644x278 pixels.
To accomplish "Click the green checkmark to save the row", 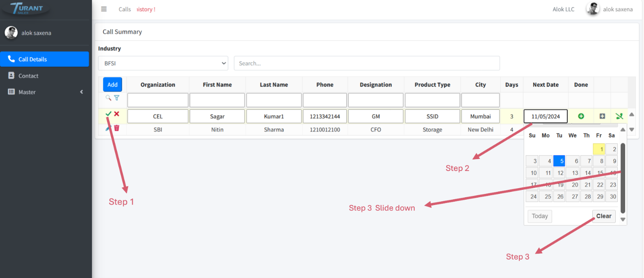I will (x=108, y=114).
